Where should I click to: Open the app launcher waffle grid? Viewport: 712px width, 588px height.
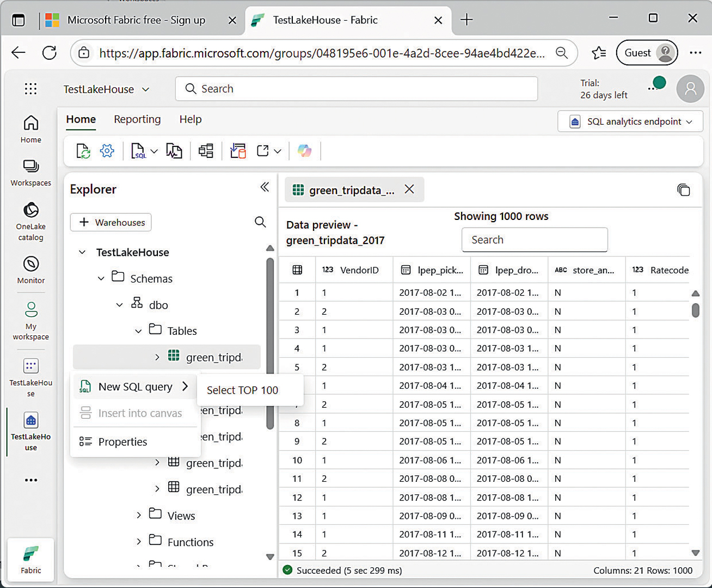(30, 89)
